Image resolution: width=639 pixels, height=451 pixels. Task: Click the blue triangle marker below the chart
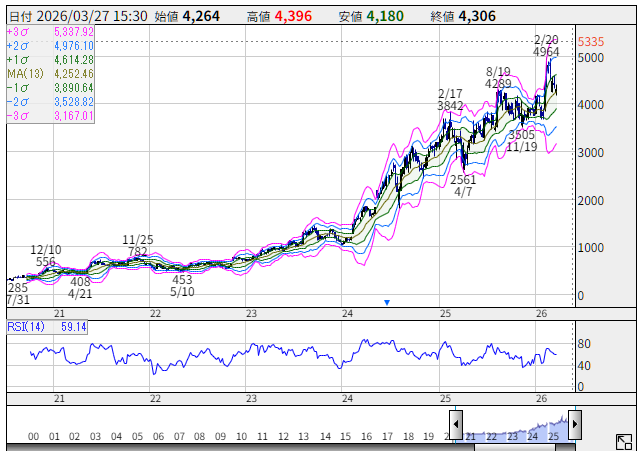(x=387, y=301)
